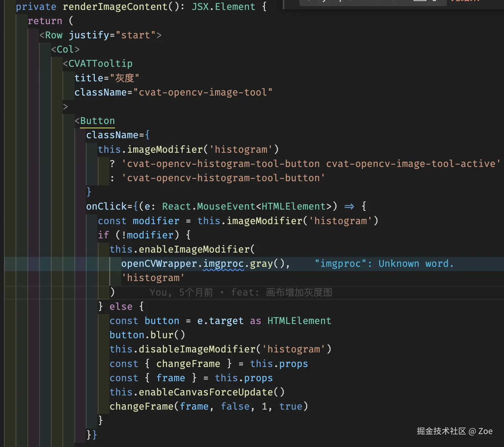Click the git blame note '5个月前'

pyautogui.click(x=196, y=292)
